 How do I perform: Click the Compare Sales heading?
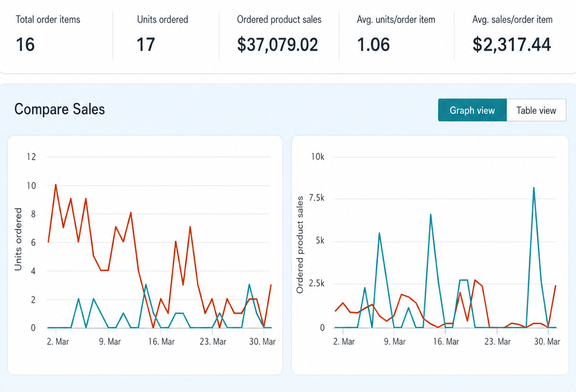(x=59, y=109)
